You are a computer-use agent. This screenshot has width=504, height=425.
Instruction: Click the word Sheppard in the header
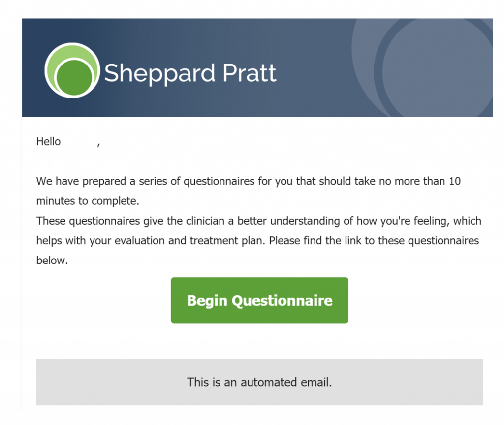pyautogui.click(x=159, y=74)
